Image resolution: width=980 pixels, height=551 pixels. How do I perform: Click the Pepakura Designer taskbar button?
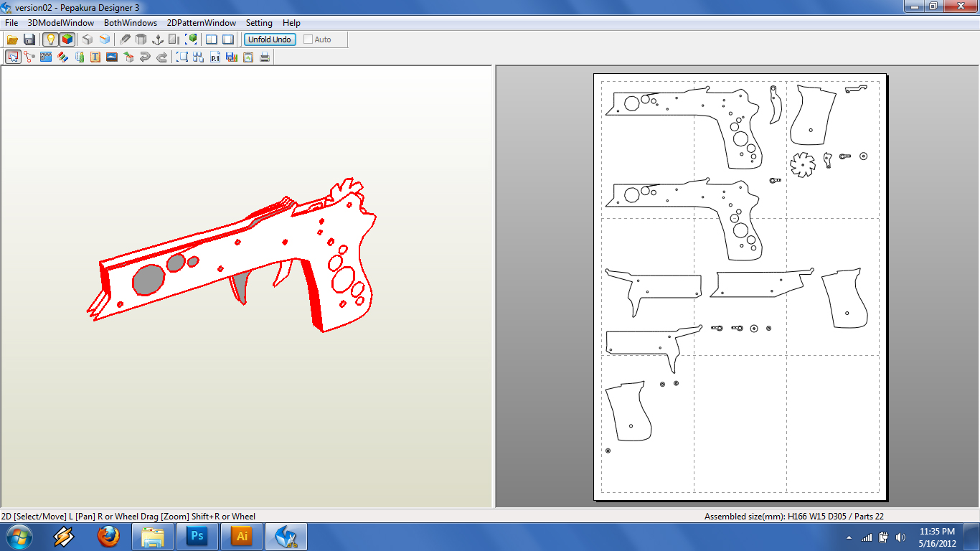pyautogui.click(x=286, y=537)
